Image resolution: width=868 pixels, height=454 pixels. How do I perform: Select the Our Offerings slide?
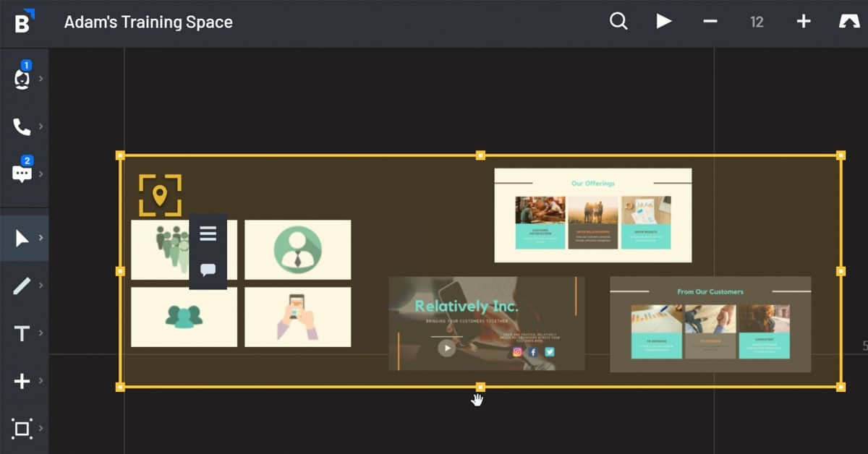tap(593, 215)
